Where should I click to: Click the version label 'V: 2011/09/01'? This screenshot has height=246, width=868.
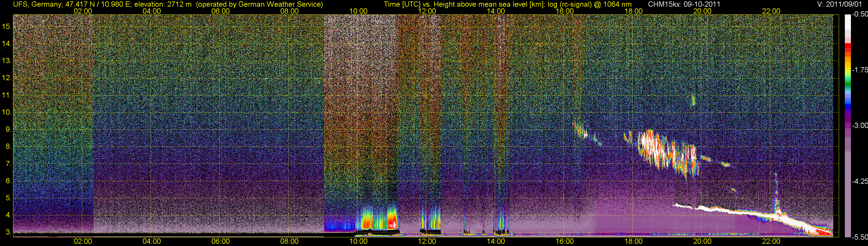pyautogui.click(x=839, y=4)
